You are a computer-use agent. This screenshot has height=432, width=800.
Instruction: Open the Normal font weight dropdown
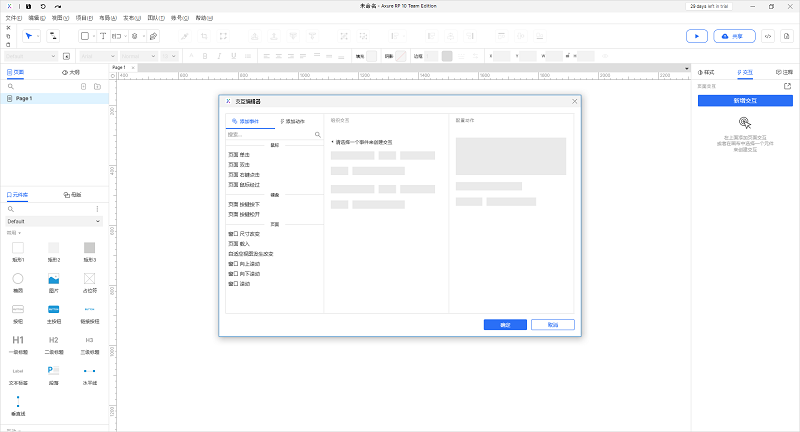point(138,56)
